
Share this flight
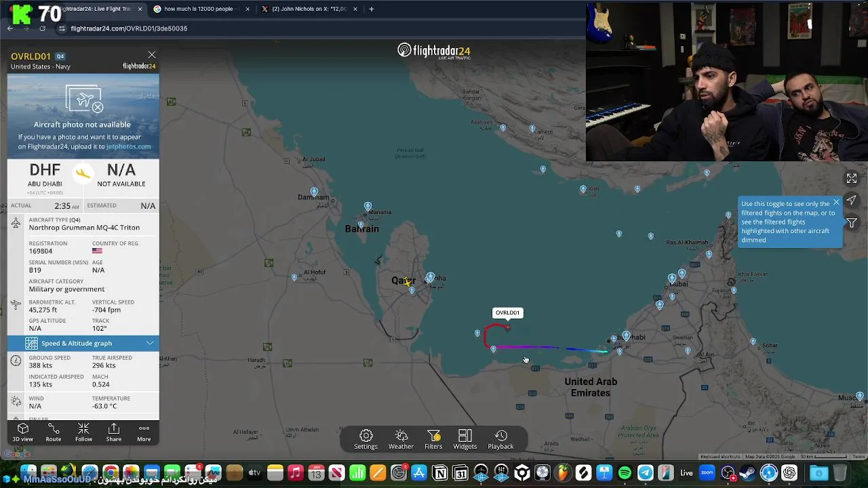point(114,432)
